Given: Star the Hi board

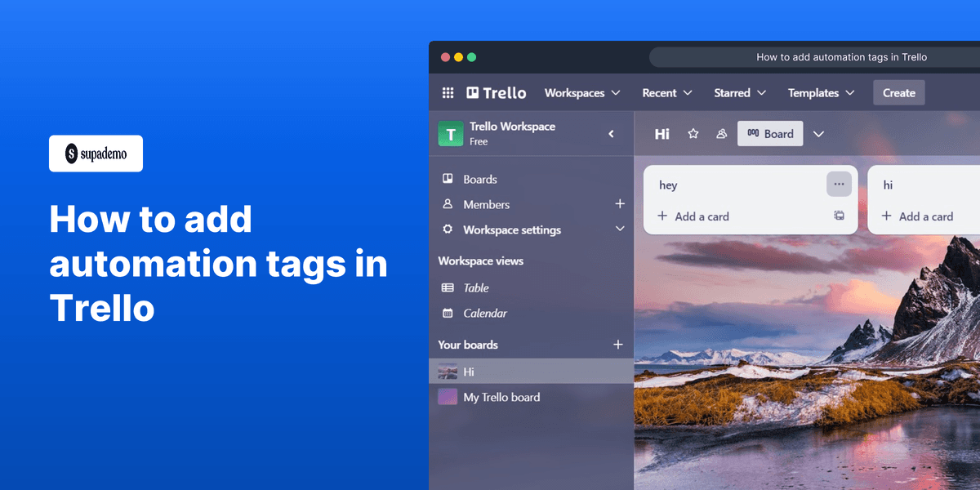Looking at the screenshot, I should pyautogui.click(x=693, y=133).
